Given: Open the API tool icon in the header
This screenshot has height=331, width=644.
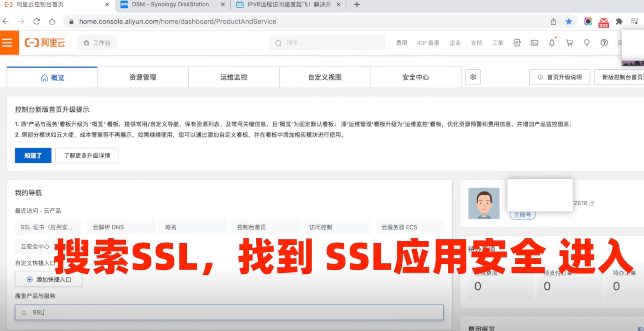Looking at the screenshot, I should (x=517, y=43).
